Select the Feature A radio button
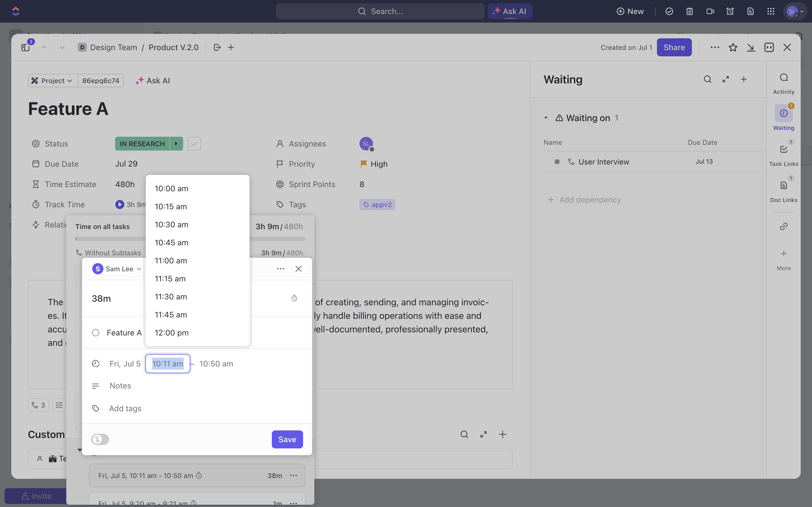 (96, 333)
